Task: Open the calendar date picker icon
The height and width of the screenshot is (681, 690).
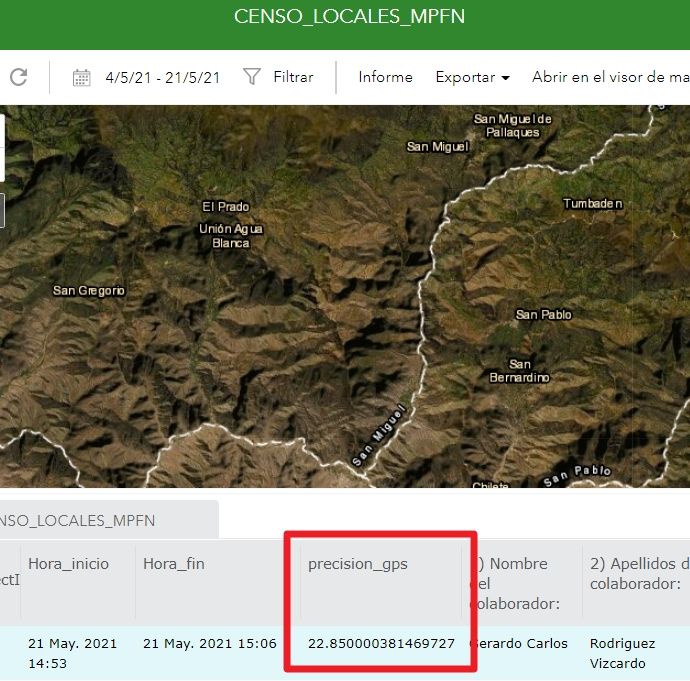Action: click(x=81, y=78)
